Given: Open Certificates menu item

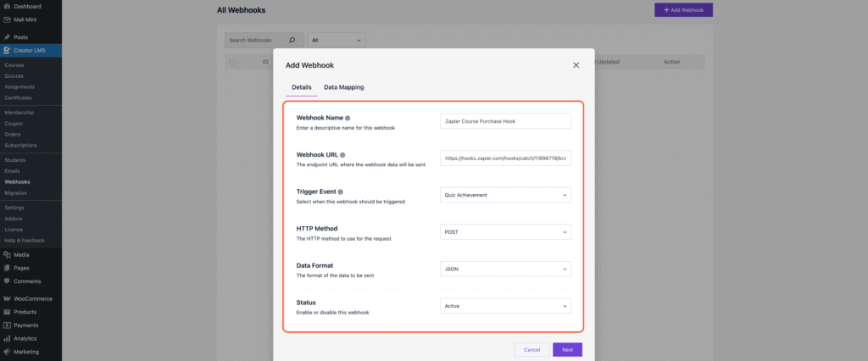Looking at the screenshot, I should click(19, 98).
